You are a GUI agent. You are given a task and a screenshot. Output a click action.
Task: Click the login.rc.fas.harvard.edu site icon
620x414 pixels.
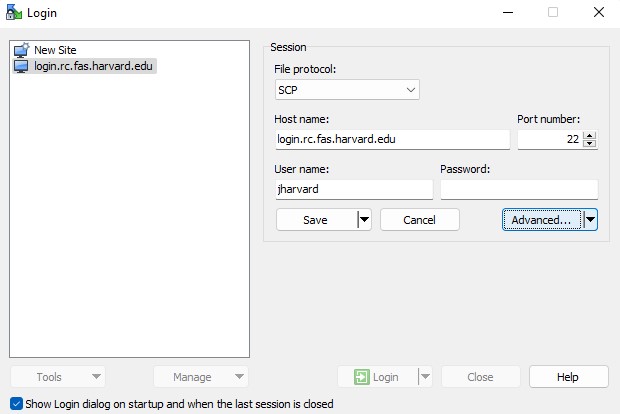coord(21,66)
